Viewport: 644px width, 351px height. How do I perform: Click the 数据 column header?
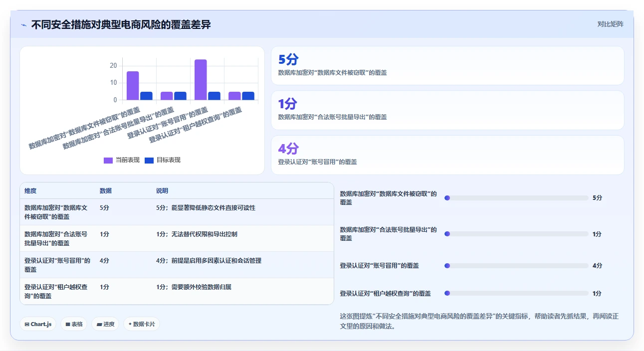tap(106, 191)
